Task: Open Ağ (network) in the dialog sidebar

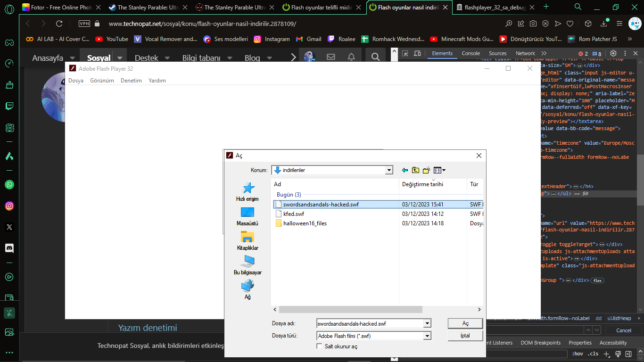Action: click(x=247, y=290)
